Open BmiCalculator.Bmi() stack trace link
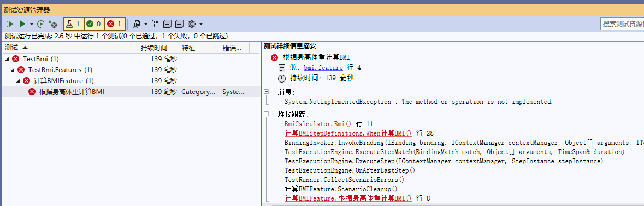Image resolution: width=644 pixels, height=206 pixels. pyautogui.click(x=318, y=123)
